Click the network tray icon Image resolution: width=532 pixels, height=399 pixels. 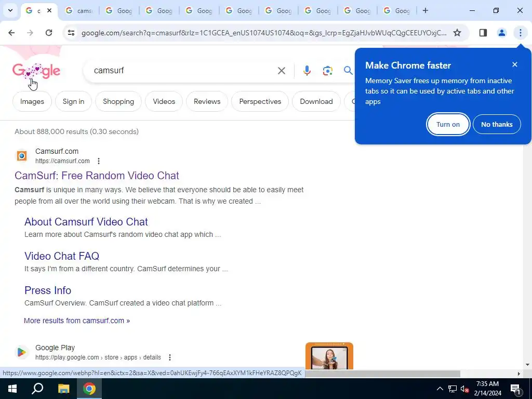click(x=453, y=389)
